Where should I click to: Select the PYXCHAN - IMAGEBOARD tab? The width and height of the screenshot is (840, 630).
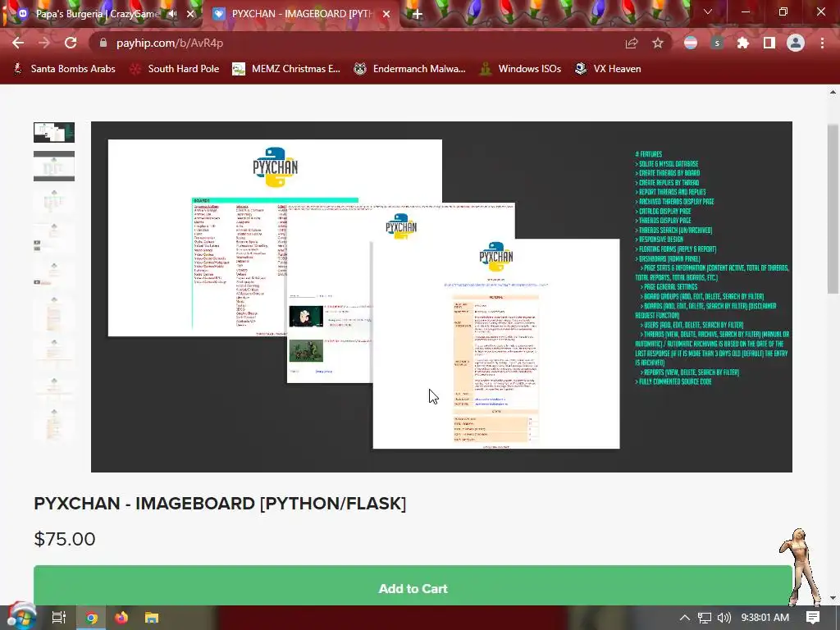click(300, 14)
